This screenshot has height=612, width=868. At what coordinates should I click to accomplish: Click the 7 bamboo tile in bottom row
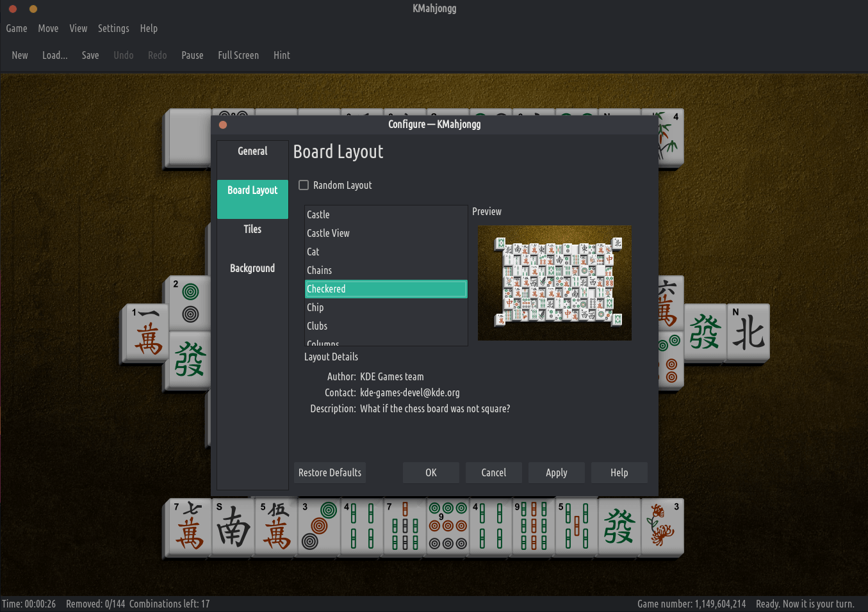(x=404, y=527)
